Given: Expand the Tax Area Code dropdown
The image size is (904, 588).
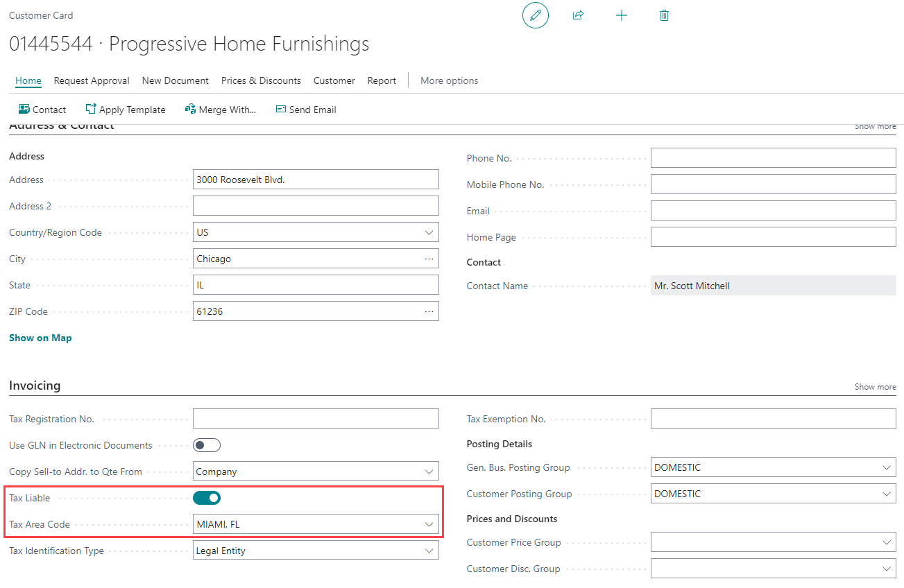Looking at the screenshot, I should point(429,524).
